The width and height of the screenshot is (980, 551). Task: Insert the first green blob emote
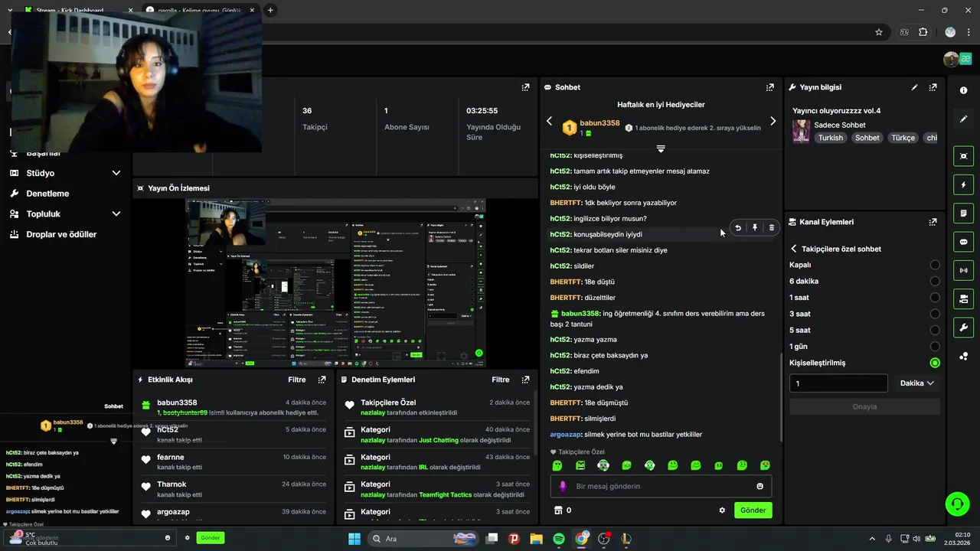[x=557, y=465]
